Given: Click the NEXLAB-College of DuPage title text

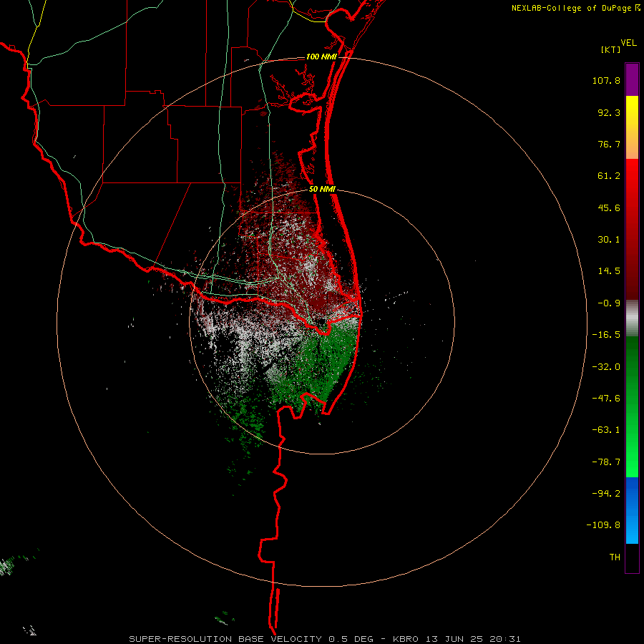Looking at the screenshot, I should (x=571, y=8).
